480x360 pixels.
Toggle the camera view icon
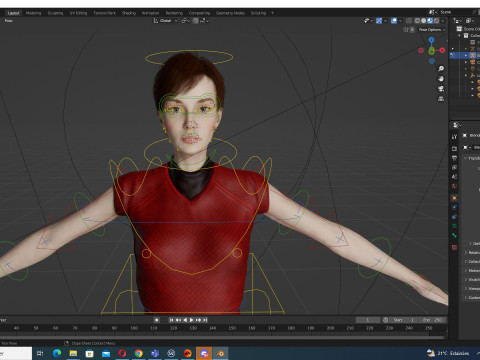(x=441, y=89)
